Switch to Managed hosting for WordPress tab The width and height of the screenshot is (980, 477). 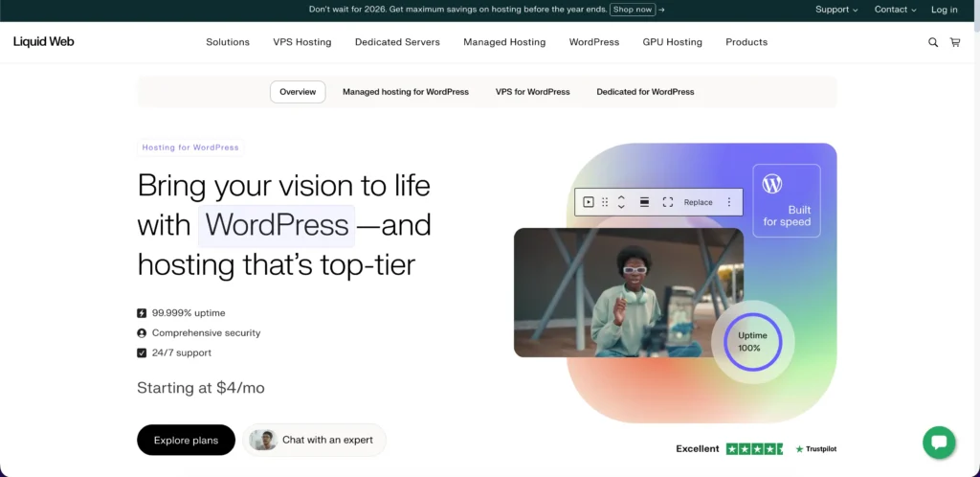pos(406,92)
